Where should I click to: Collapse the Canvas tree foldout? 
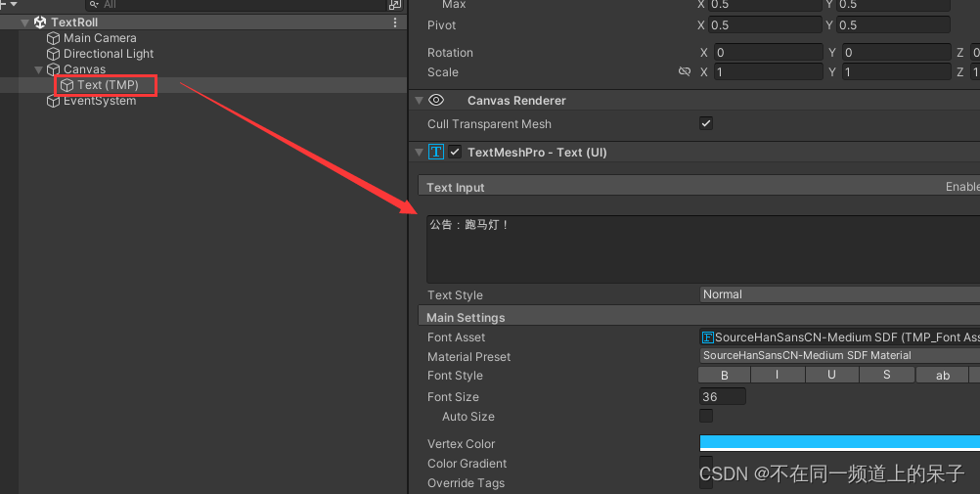click(39, 69)
